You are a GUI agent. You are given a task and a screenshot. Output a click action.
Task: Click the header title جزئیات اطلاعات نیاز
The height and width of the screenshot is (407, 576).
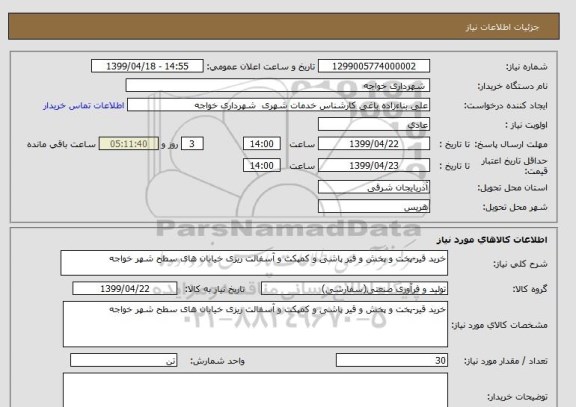coord(502,27)
